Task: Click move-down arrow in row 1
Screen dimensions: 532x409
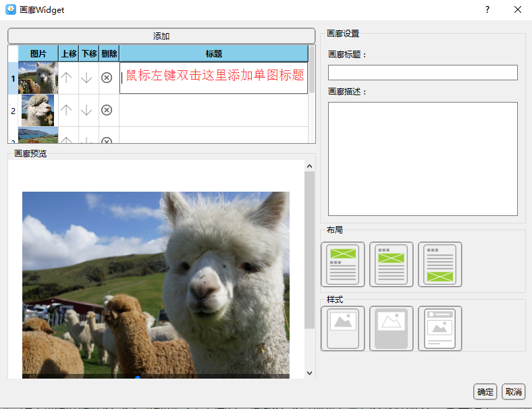Action: pos(86,78)
